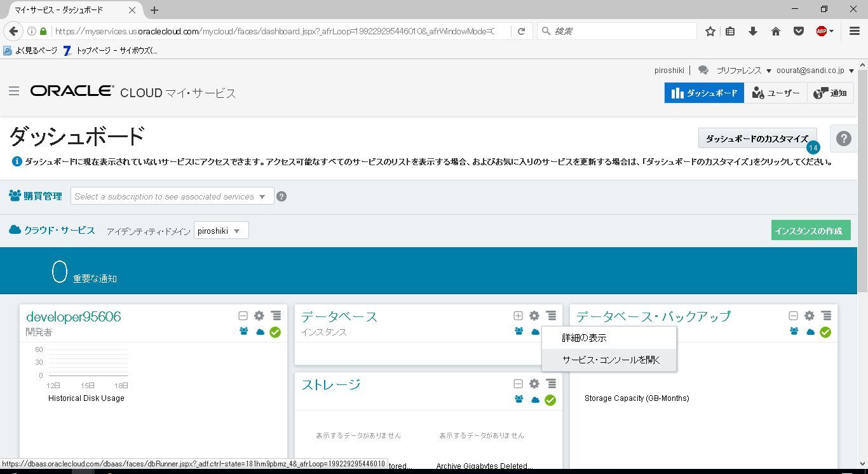
Task: Click green status checkmark on データベース・バックアップ tile
Action: tap(825, 332)
